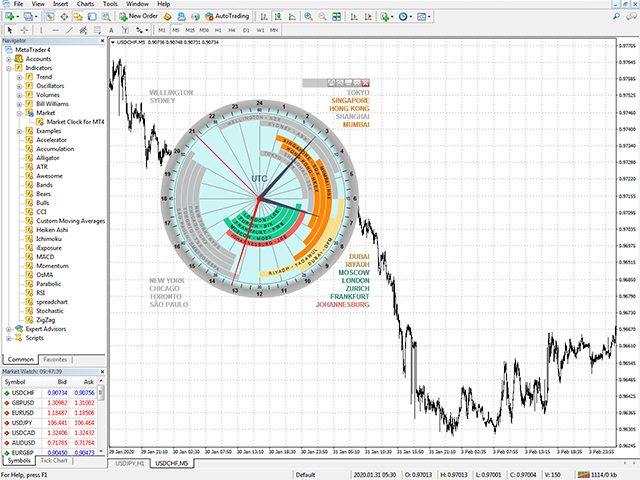Image resolution: width=640 pixels, height=480 pixels.
Task: Toggle Auto Scroll chart icon
Action: coord(354,16)
